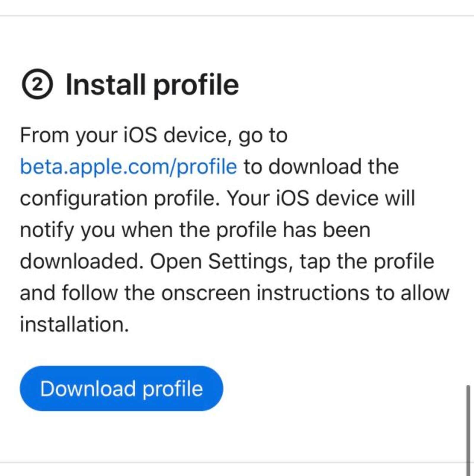Click the "Install profile" heading
Viewport: 474px width, 476px height.
point(152,85)
